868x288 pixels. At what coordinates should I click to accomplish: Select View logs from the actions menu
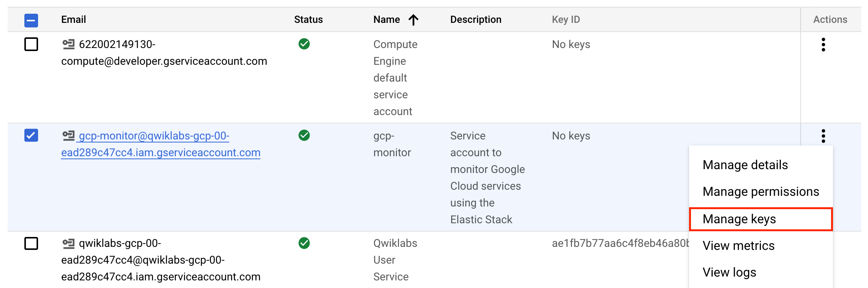click(729, 272)
